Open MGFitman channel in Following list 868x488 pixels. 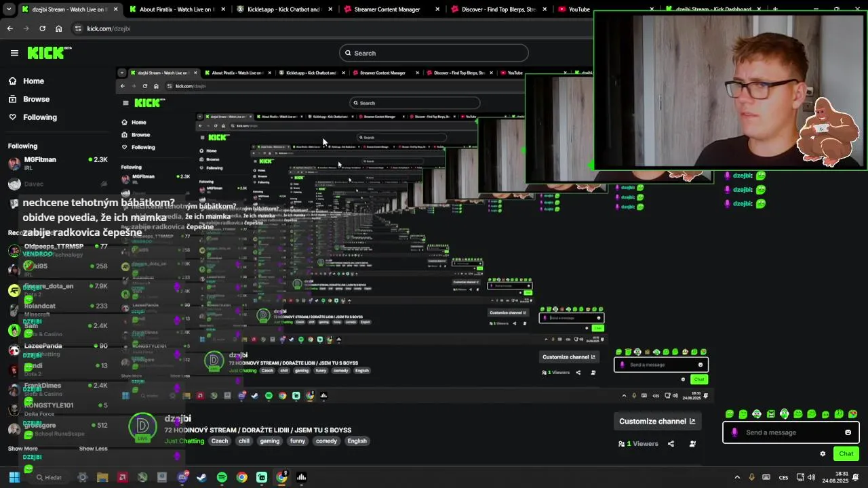(58, 163)
